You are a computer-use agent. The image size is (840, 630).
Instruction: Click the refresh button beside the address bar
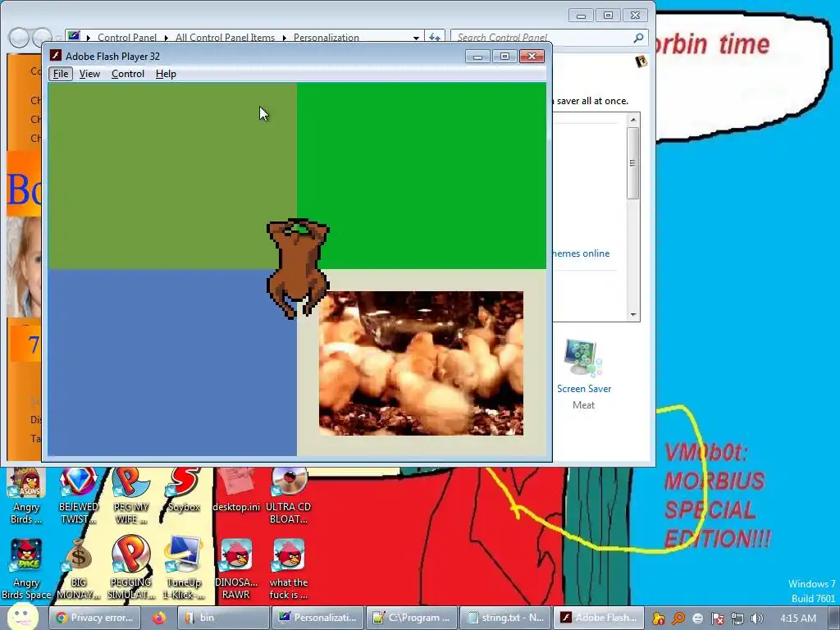(x=435, y=38)
